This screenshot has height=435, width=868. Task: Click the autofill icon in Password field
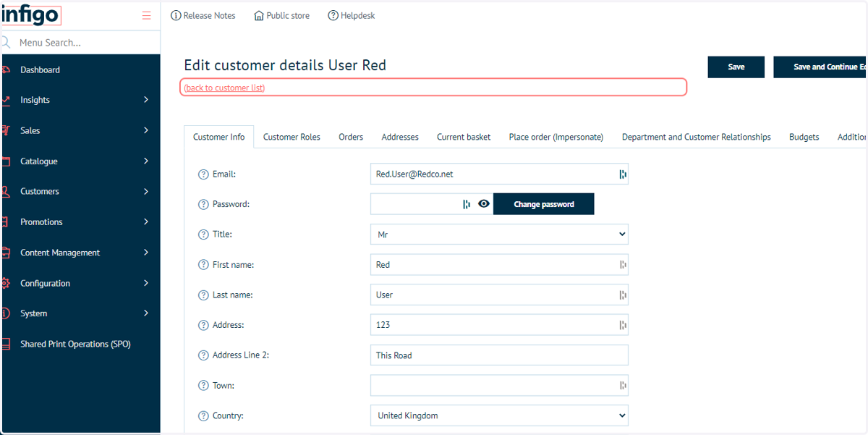pos(467,204)
